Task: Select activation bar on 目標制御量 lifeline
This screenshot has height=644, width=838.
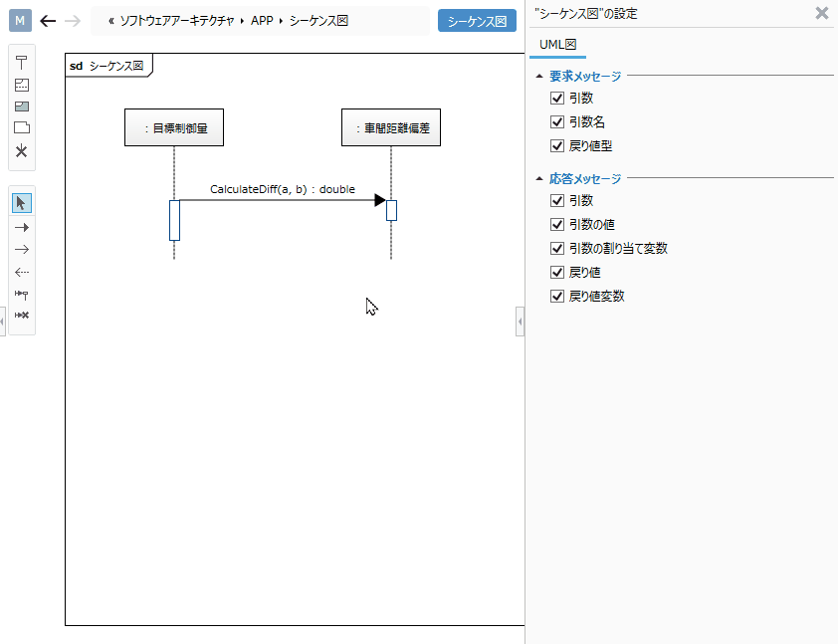Action: (x=175, y=220)
